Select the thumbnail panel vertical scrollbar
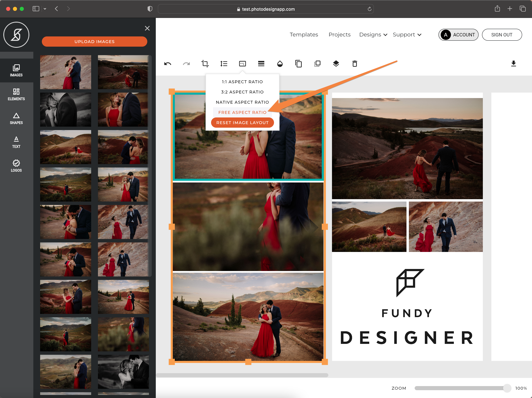Image resolution: width=532 pixels, height=398 pixels. point(150,166)
